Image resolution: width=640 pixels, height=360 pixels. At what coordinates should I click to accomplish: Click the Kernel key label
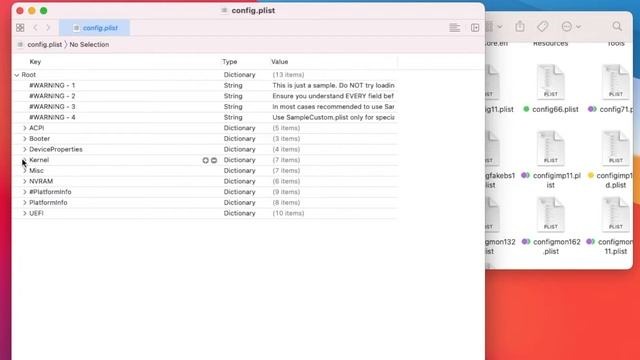pyautogui.click(x=39, y=160)
